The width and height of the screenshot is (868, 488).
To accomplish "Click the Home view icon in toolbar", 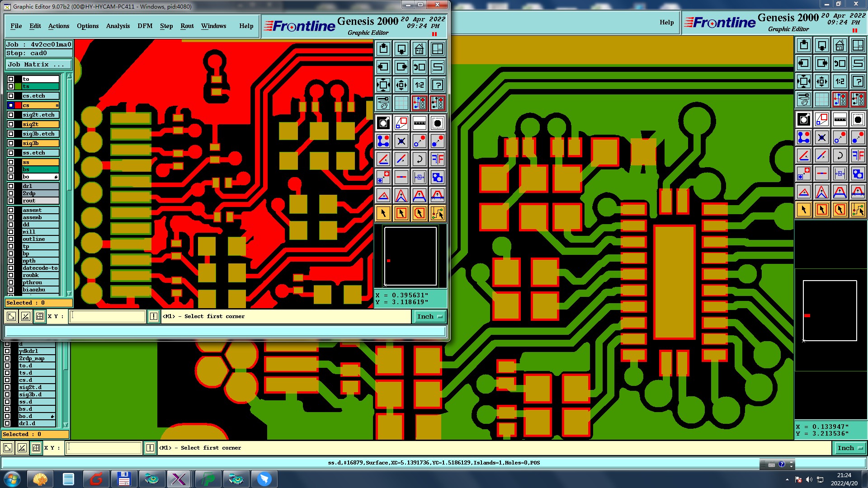I will pyautogui.click(x=419, y=49).
